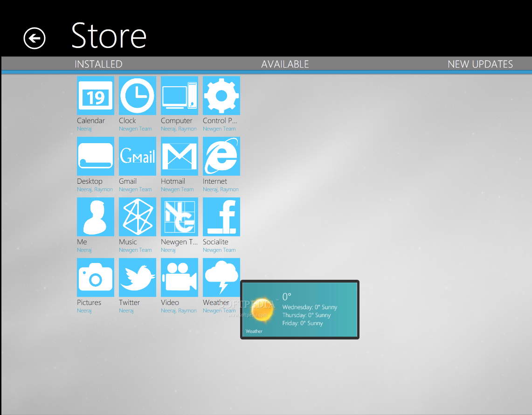Click the "Me" app name label

82,242
